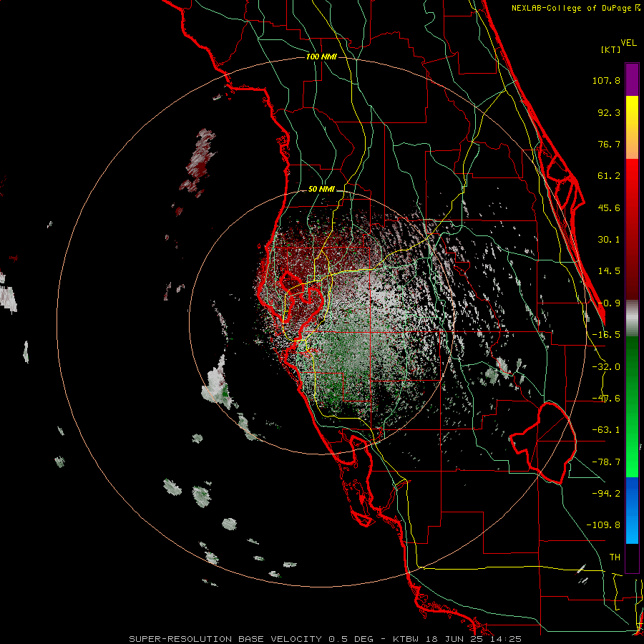Image resolution: width=644 pixels, height=644 pixels.
Task: Click the -78.7 velocity scale value
Action: point(606,462)
